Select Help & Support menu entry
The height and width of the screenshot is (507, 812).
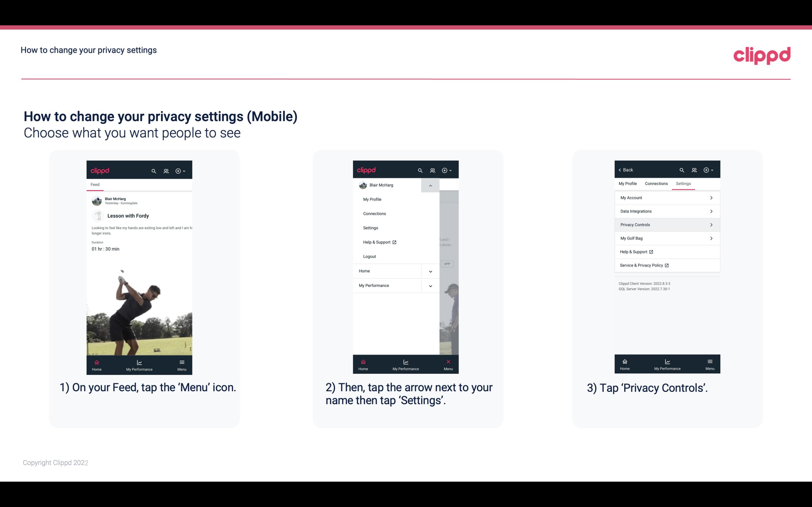click(x=379, y=242)
